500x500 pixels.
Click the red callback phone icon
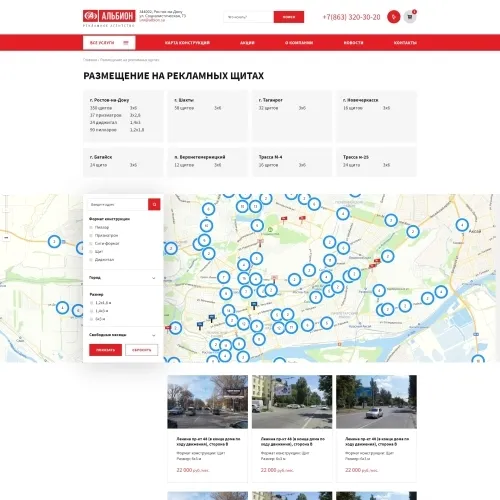(x=394, y=17)
